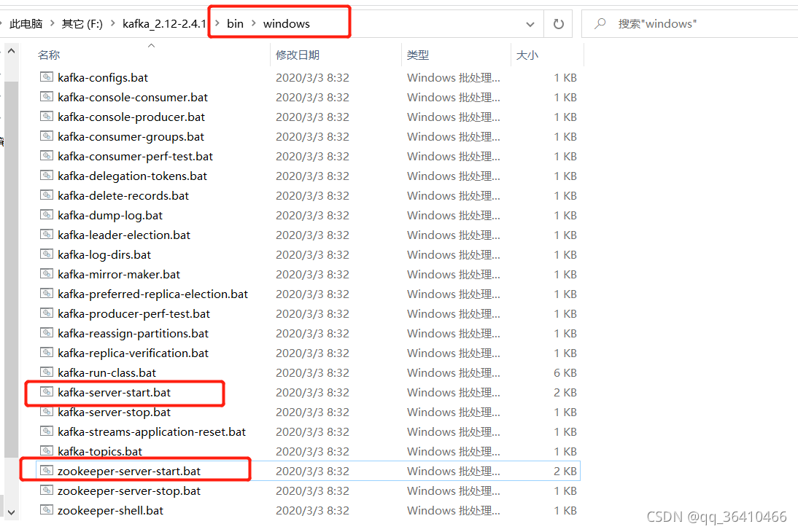798x532 pixels.
Task: Click the kafka-reassign-partitions.bat file icon
Action: click(x=46, y=332)
